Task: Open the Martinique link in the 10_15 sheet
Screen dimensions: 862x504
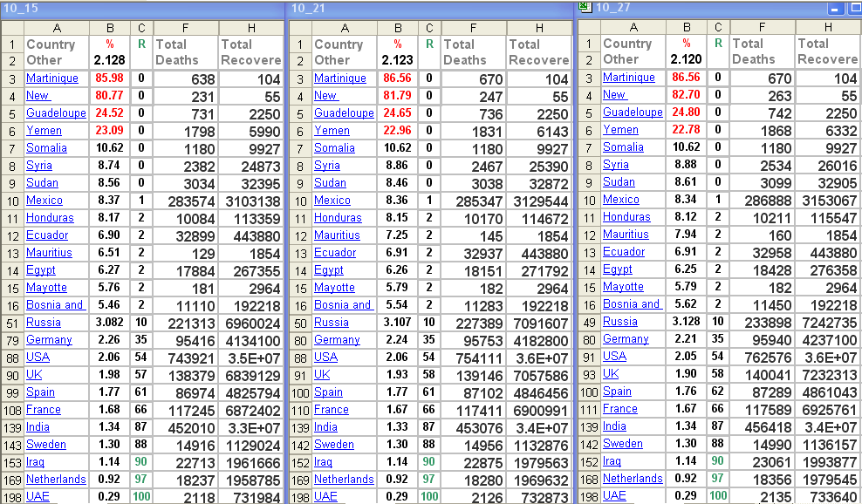Action: 52,78
